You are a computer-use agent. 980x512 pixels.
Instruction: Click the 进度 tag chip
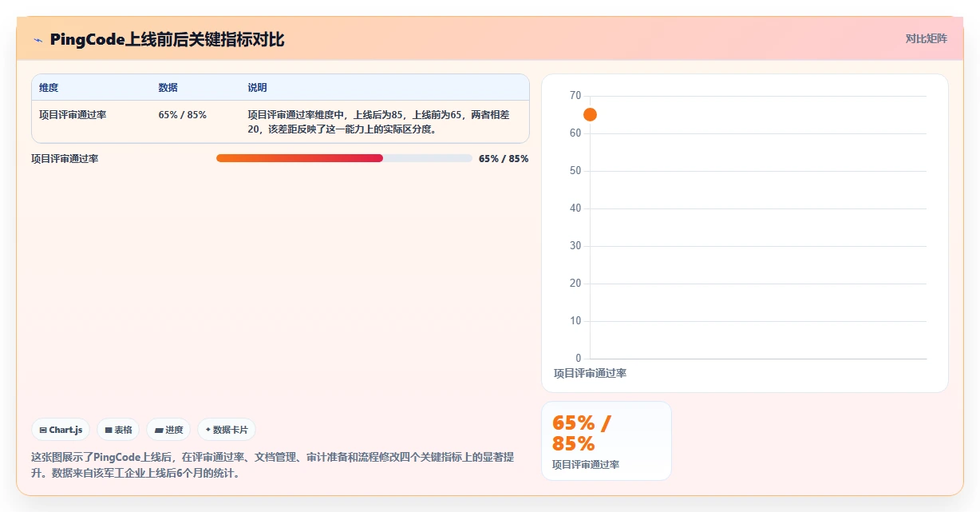point(168,430)
